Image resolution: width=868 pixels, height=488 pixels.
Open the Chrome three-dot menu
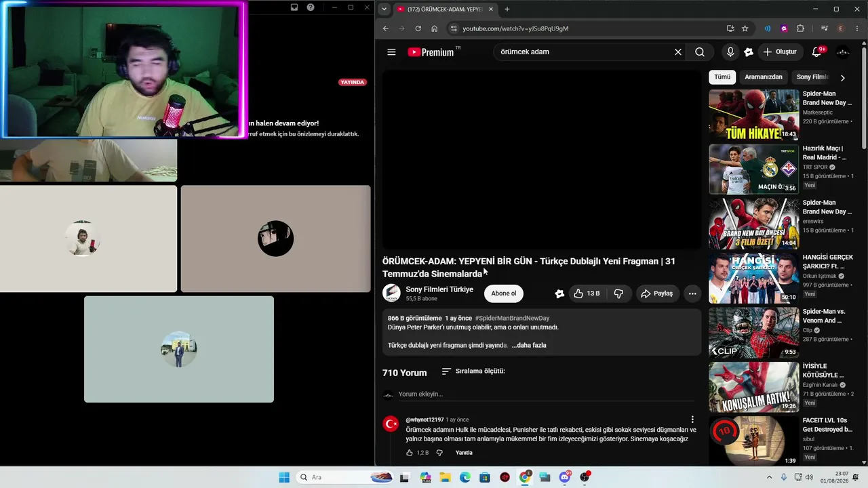tap(856, 28)
